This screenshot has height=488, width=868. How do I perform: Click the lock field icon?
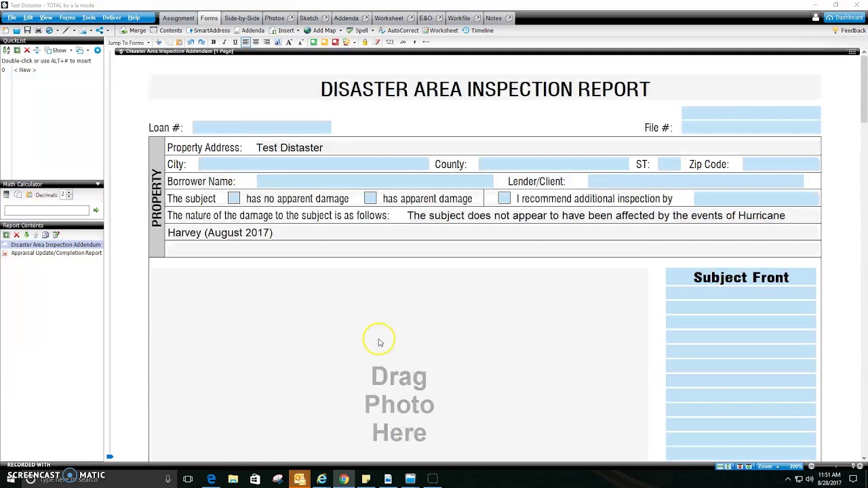click(364, 42)
